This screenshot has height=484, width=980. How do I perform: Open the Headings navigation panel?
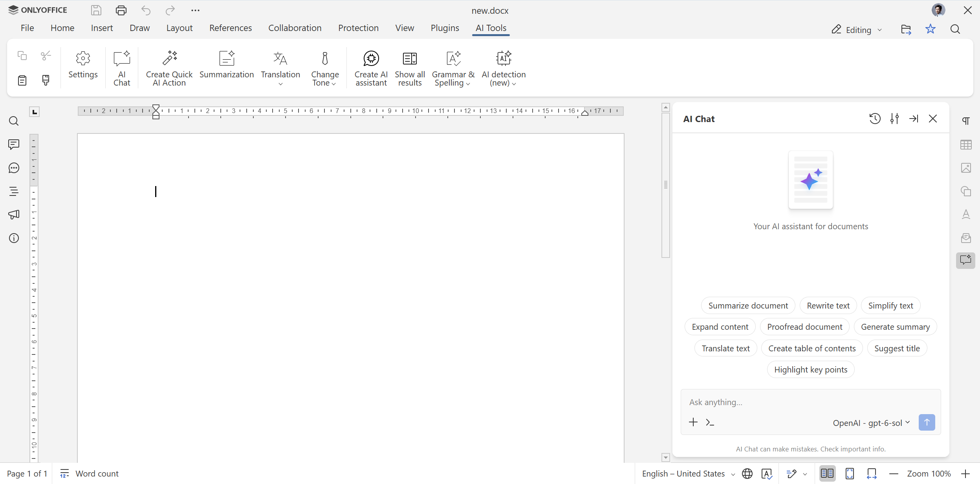coord(14,191)
